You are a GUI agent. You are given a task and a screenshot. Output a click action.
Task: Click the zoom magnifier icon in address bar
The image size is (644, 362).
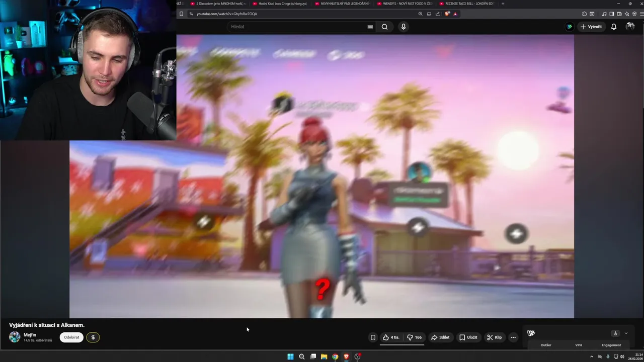pyautogui.click(x=420, y=14)
